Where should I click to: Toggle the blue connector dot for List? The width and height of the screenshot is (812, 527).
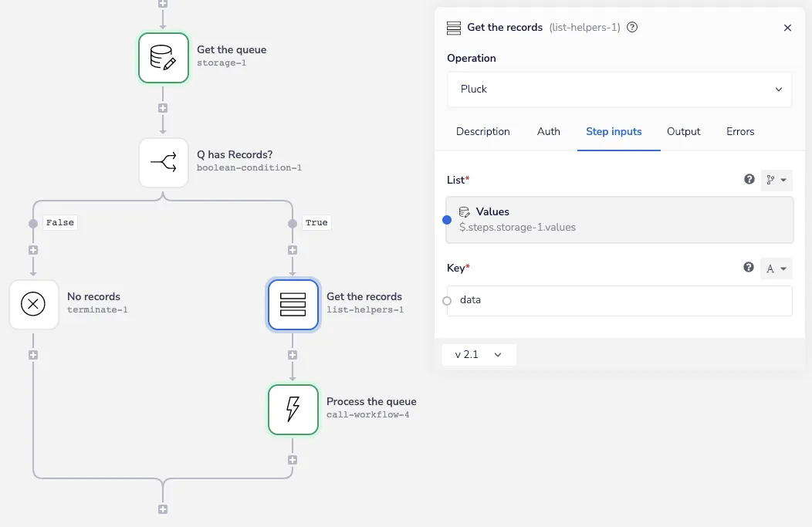coord(447,220)
